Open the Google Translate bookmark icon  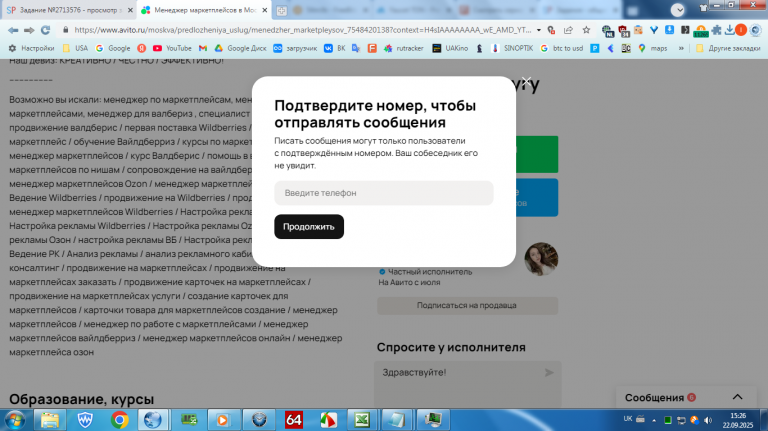[x=356, y=48]
